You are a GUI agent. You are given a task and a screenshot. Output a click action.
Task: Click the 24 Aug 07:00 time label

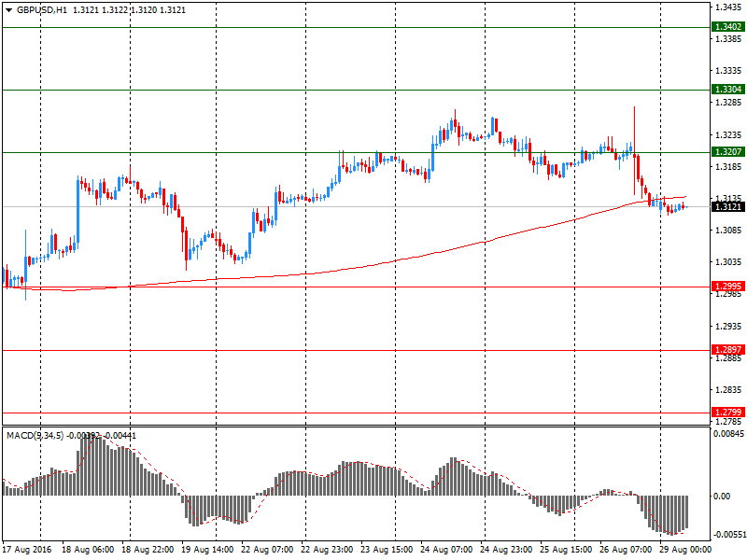446,550
